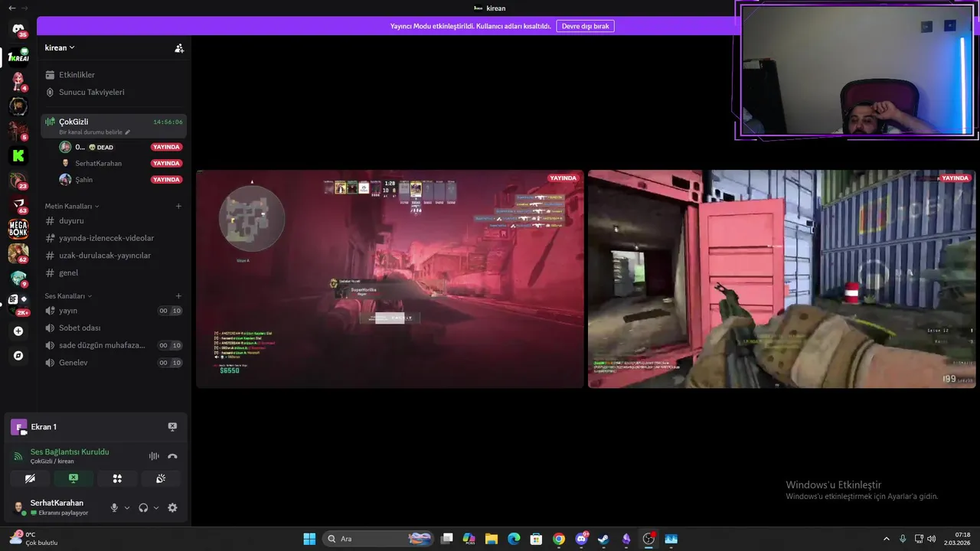Disconnect from voice with hang-up icon
Image resolution: width=980 pixels, height=551 pixels.
click(172, 456)
